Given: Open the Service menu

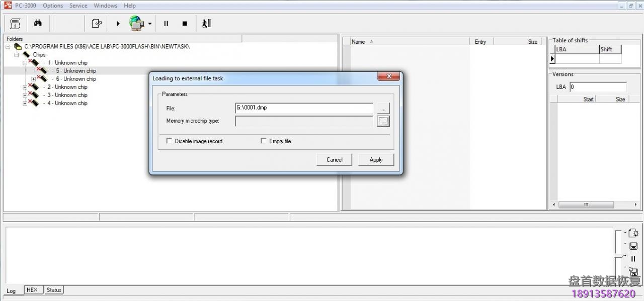Looking at the screenshot, I should click(78, 6).
